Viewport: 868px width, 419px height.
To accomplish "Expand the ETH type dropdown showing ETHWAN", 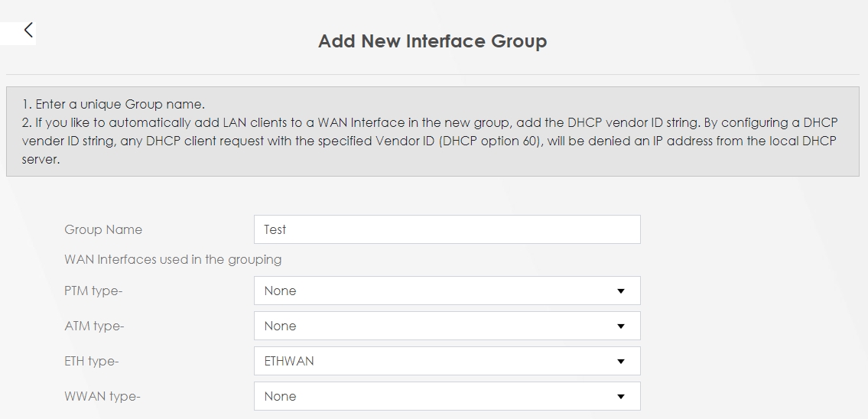I will click(447, 361).
